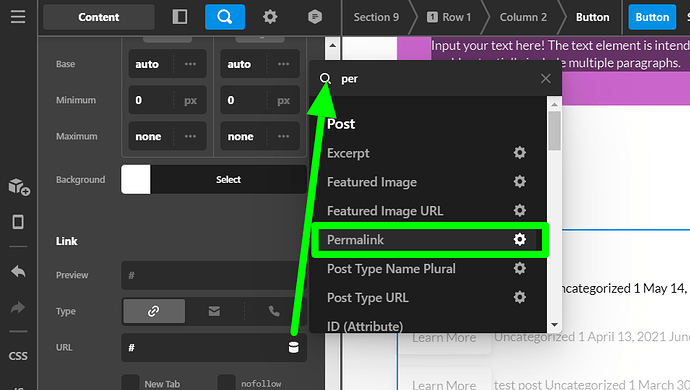Select the active search inspector icon

point(225,17)
